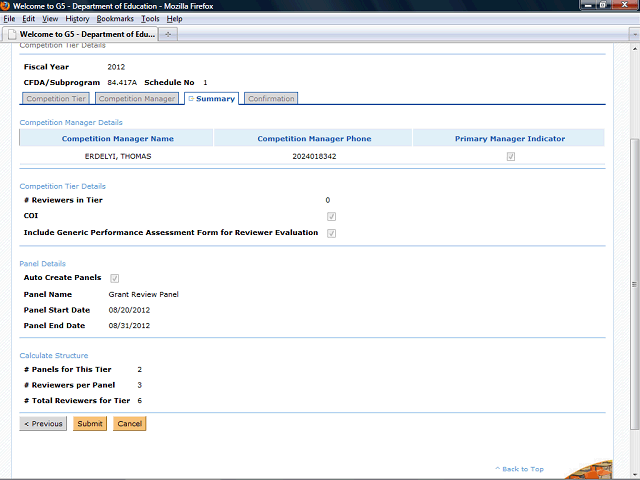Open the Bookmarks menu
The width and height of the screenshot is (640, 480).
(x=115, y=19)
